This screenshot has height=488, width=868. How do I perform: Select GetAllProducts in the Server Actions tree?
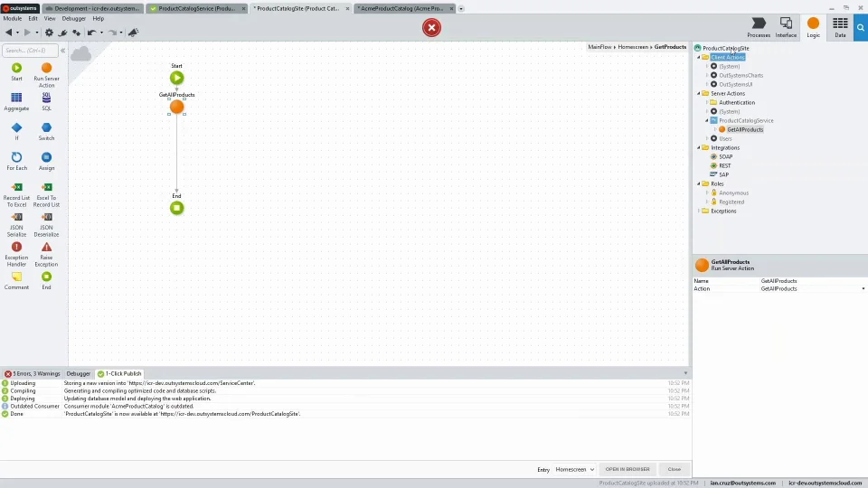[744, 129]
